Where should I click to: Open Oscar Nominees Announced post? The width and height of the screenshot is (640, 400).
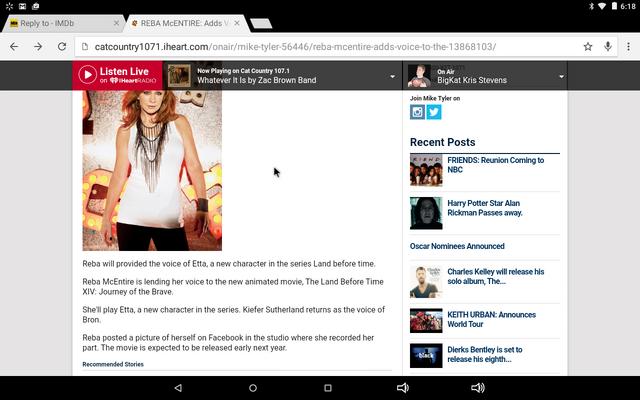point(457,246)
